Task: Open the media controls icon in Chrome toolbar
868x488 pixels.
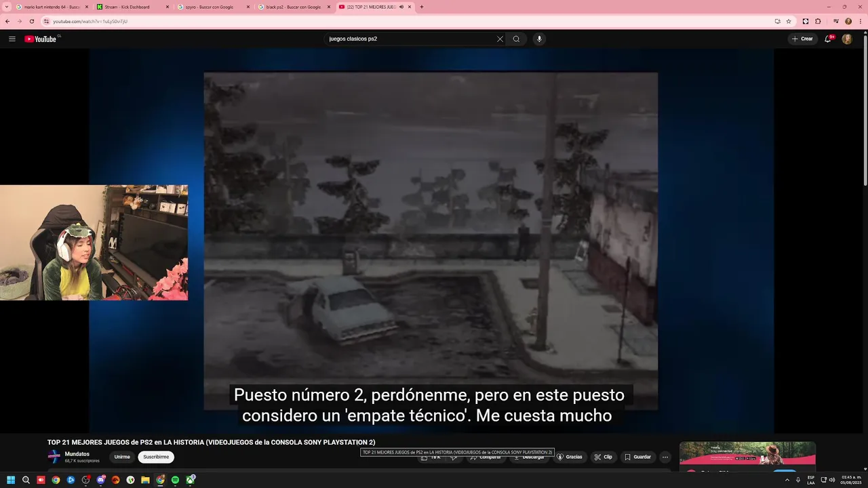Action: tap(836, 21)
